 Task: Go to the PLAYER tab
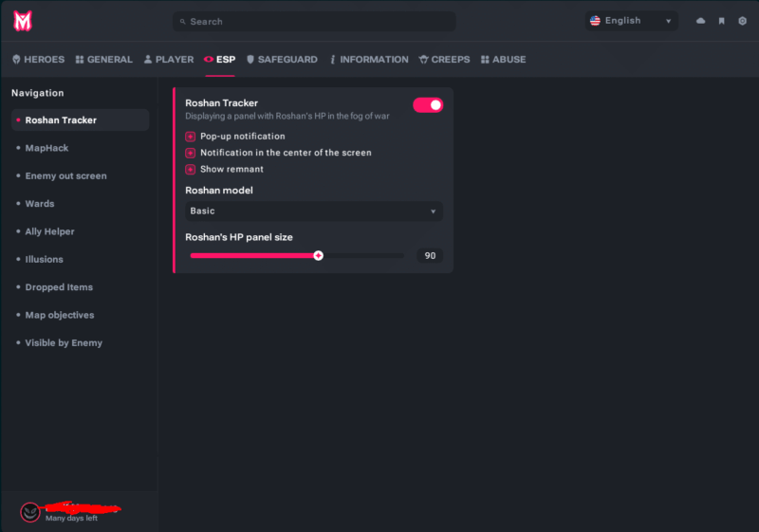tap(169, 60)
